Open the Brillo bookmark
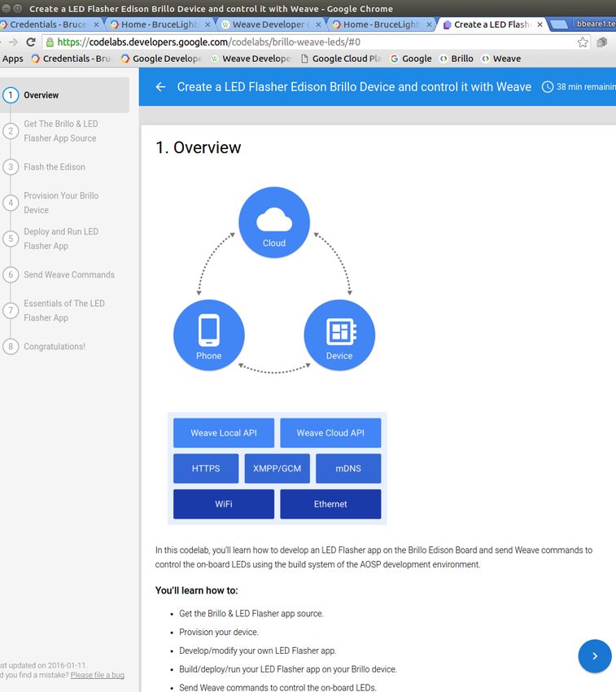 [x=457, y=59]
